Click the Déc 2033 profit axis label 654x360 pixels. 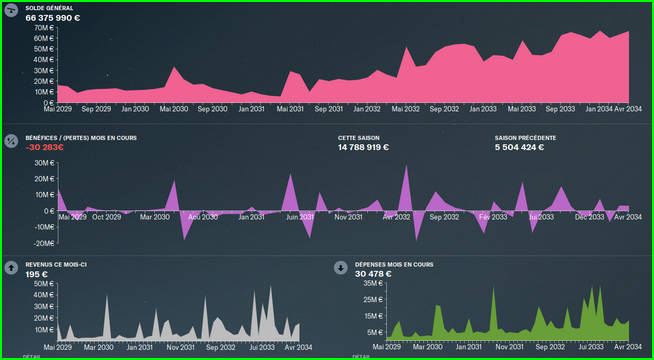(589, 217)
